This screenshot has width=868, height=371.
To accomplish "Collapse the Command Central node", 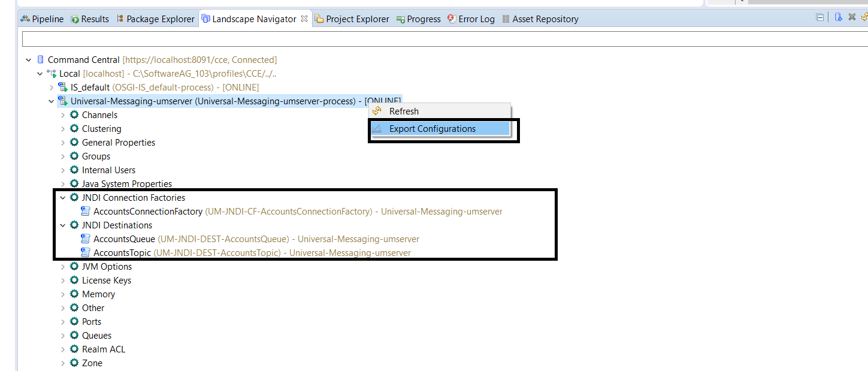I will [29, 60].
